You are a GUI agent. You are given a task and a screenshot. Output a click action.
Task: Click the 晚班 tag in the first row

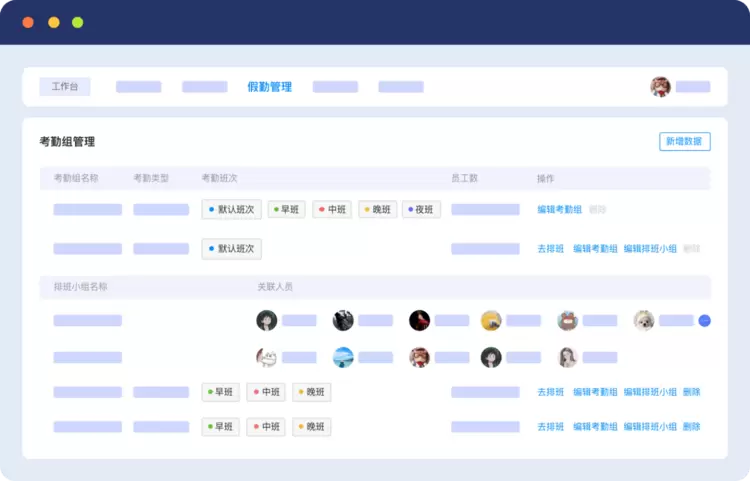[x=377, y=210]
